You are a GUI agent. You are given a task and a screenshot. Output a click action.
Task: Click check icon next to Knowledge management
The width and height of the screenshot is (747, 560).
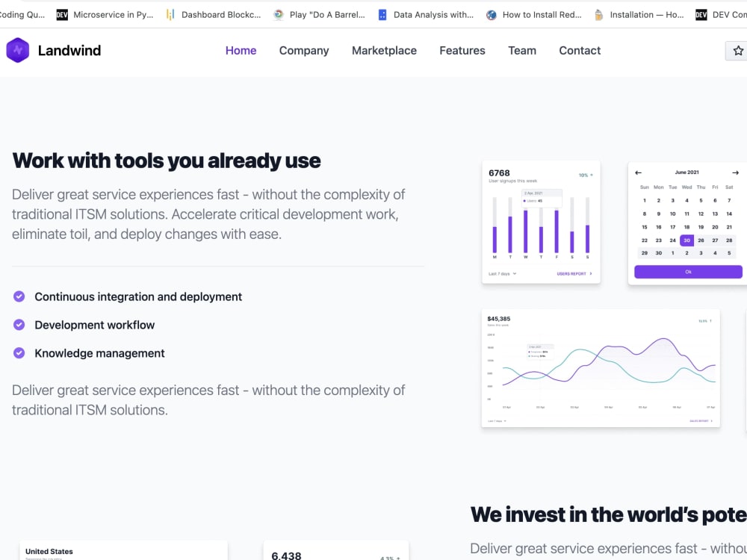[19, 353]
